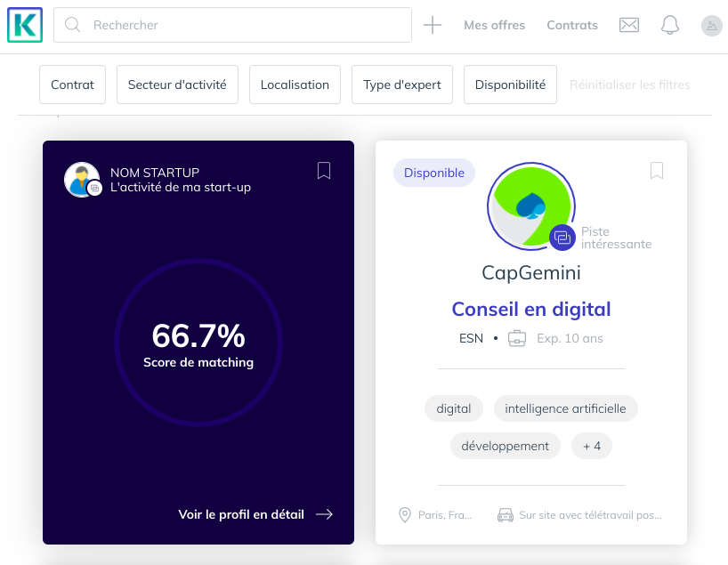
Task: Open the notifications bell icon
Action: pos(670,25)
